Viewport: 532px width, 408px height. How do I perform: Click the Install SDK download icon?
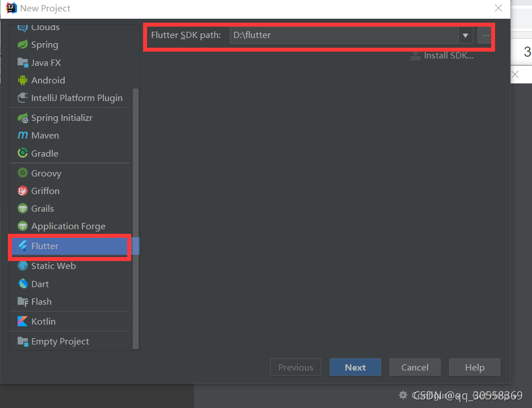tap(415, 56)
